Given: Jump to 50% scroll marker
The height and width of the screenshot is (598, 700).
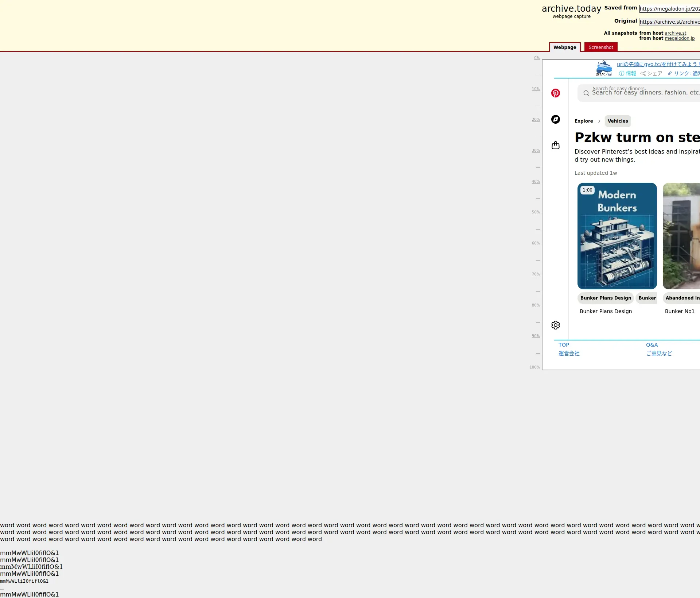Looking at the screenshot, I should click(x=535, y=212).
